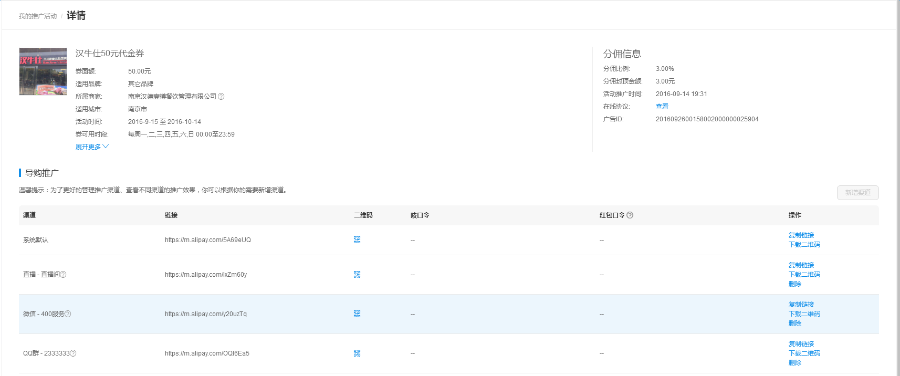
Task: Download QR code for QQ群 channel
Action: [x=804, y=353]
